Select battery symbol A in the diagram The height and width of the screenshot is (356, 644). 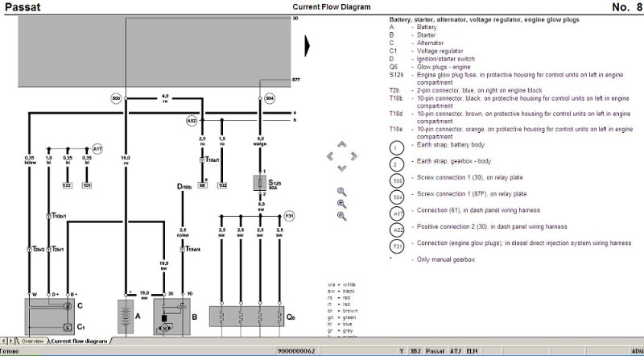point(126,317)
